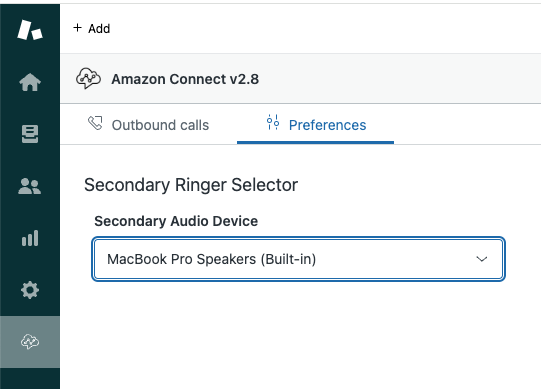Open the Views inbox icon
Viewport: 541px width, 389px height.
pyautogui.click(x=30, y=134)
